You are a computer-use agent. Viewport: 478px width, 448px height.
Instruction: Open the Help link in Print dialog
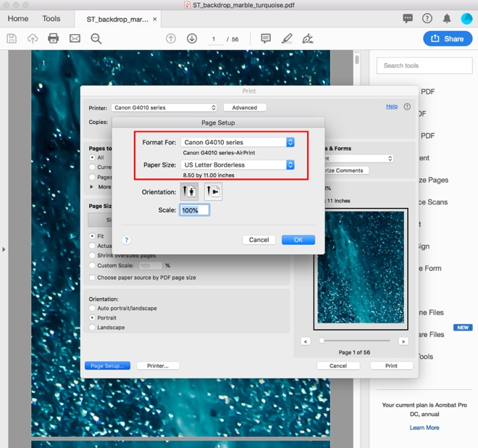click(x=392, y=107)
